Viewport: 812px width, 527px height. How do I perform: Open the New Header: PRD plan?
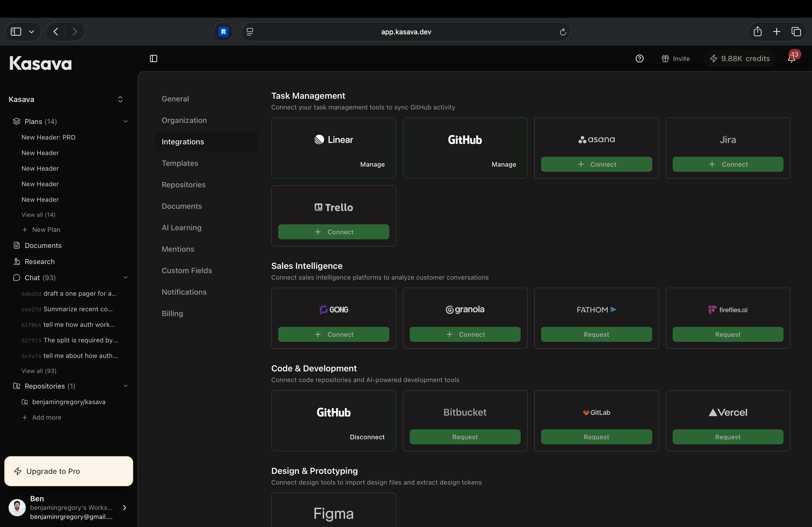click(x=48, y=137)
